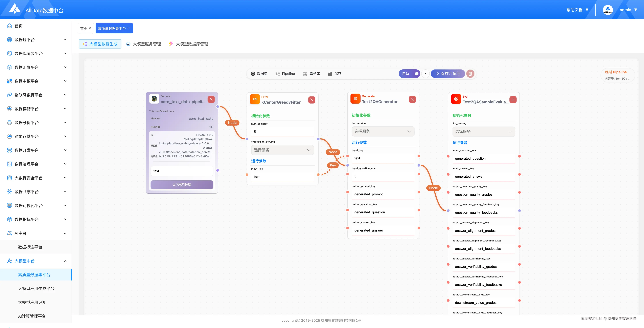Open the 帮助文档 menu
644x328 pixels.
click(x=577, y=10)
